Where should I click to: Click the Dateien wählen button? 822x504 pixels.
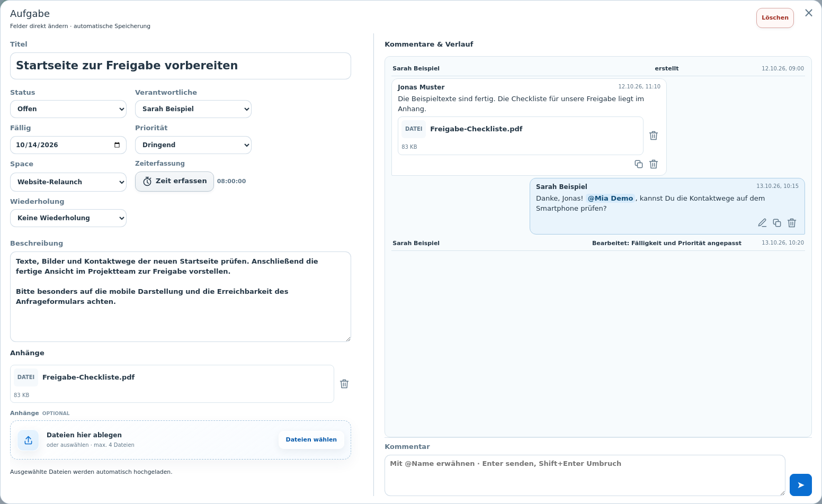[x=311, y=439]
